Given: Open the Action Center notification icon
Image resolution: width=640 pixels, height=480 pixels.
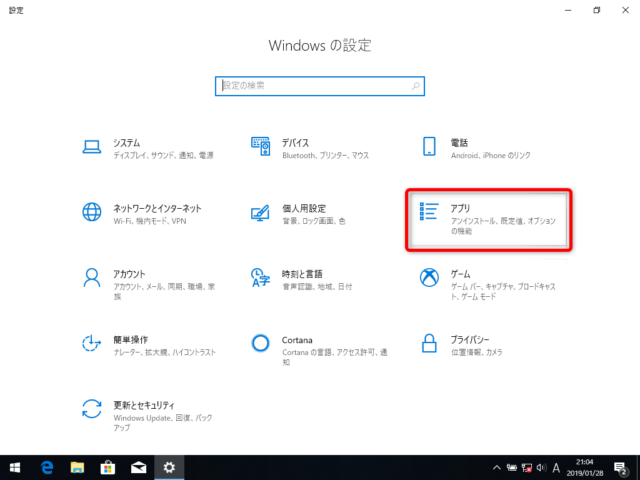Looking at the screenshot, I should [620, 469].
